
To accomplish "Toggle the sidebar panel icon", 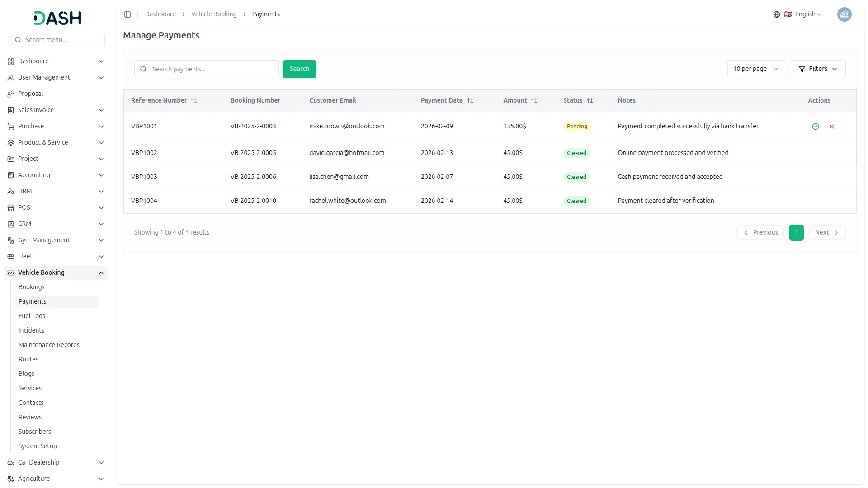I will 127,14.
